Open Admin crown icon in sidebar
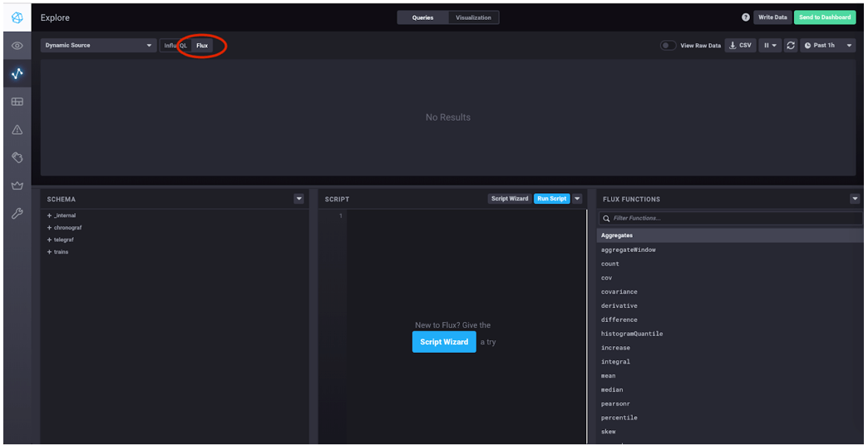 coord(17,186)
